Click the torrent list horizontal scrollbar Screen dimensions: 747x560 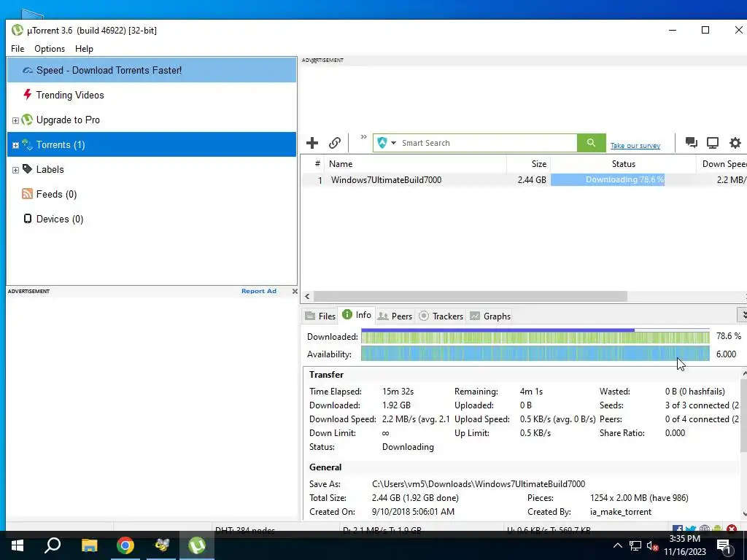click(x=471, y=296)
